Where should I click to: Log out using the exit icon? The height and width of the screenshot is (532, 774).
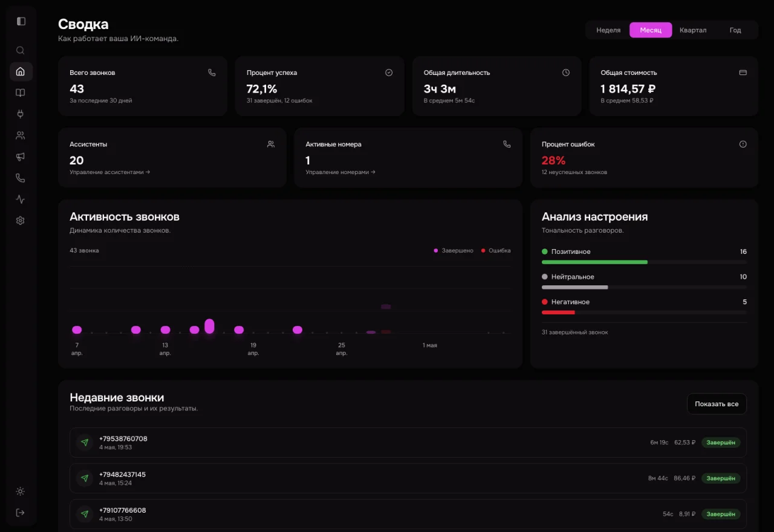click(x=21, y=513)
